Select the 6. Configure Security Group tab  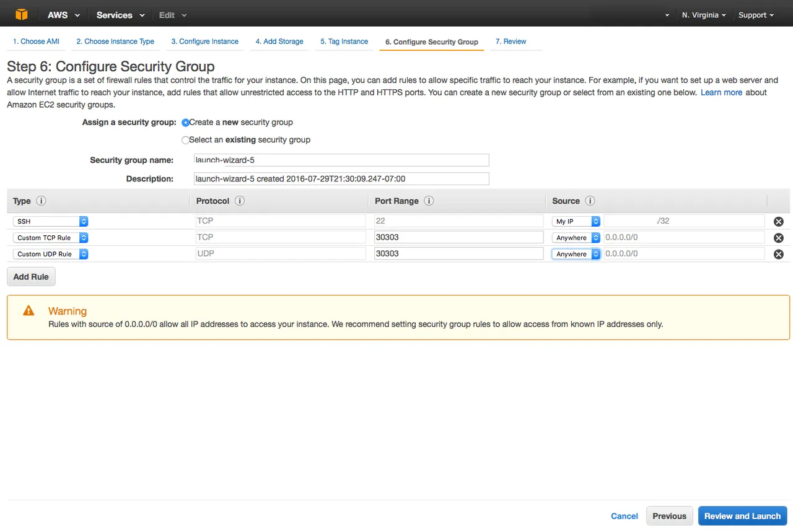point(432,42)
